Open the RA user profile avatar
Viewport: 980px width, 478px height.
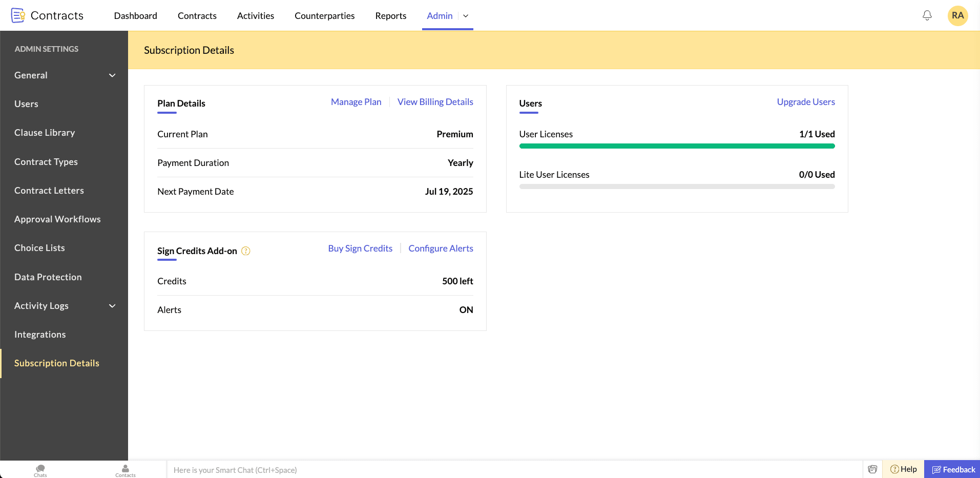pos(957,15)
